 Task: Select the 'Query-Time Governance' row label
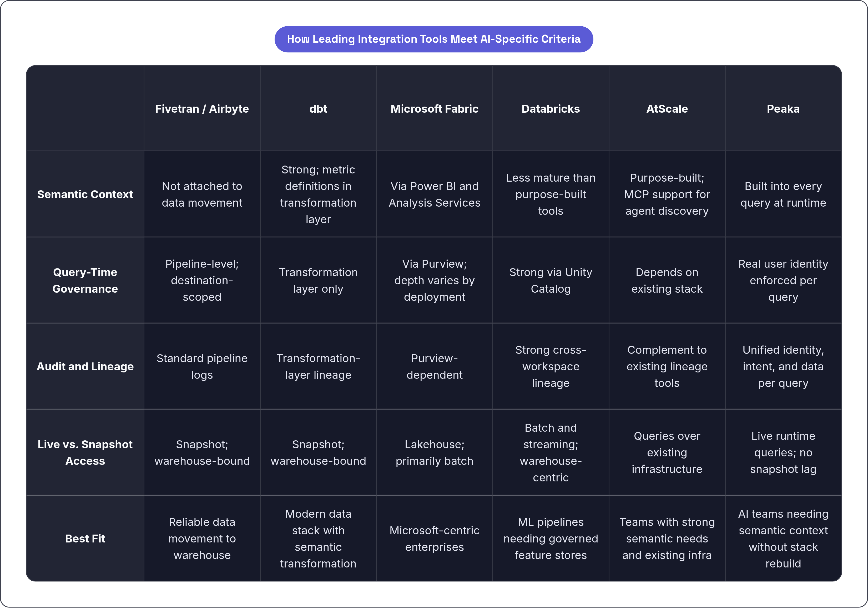click(85, 280)
